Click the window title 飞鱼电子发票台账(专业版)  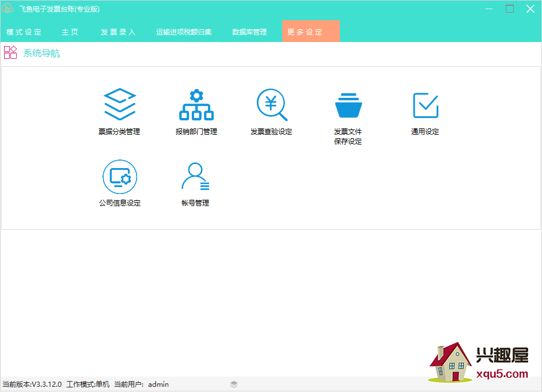[59, 9]
